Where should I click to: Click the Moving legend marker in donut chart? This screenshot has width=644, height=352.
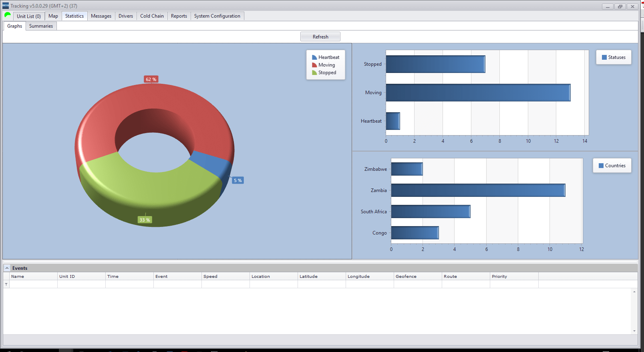pyautogui.click(x=314, y=65)
